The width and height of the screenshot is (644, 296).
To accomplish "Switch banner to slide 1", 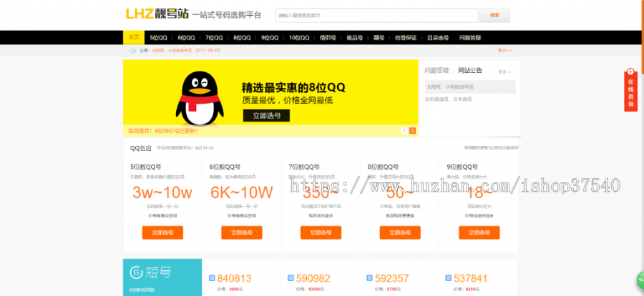I will point(404,131).
